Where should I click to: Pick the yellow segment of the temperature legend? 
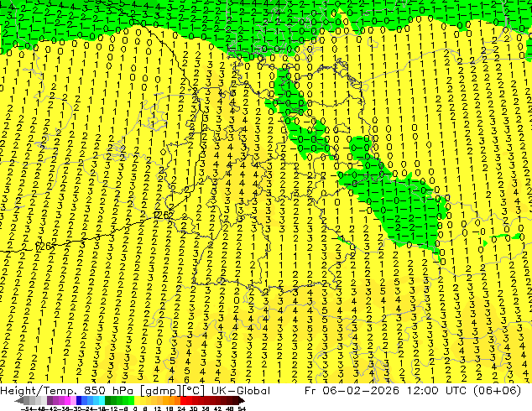[164, 400]
